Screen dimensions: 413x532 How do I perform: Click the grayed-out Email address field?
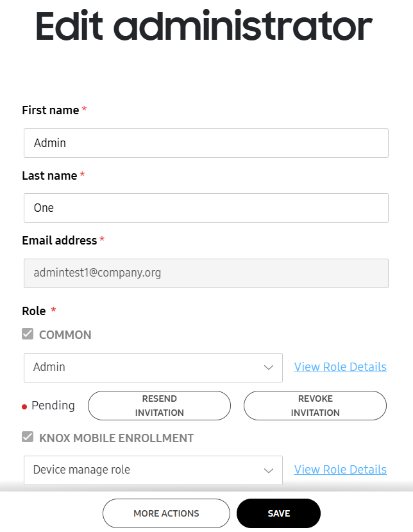click(206, 273)
